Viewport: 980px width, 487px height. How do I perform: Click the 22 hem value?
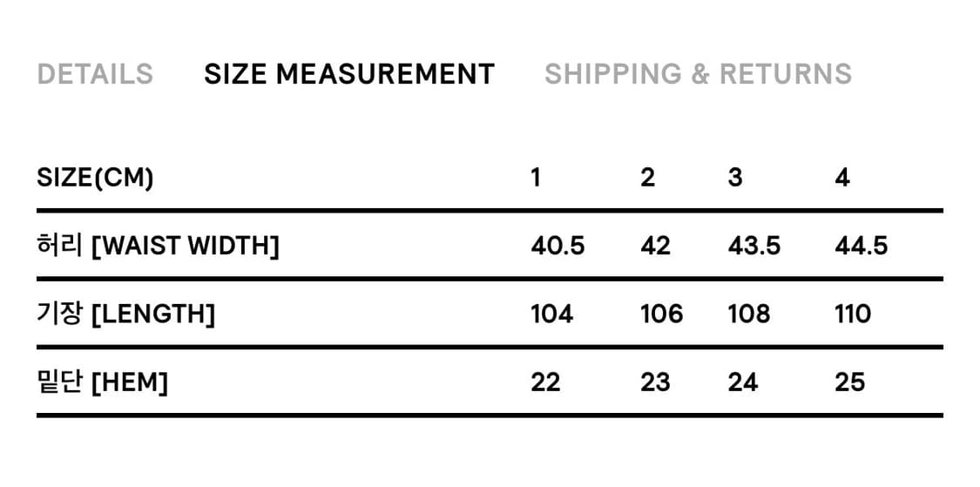tap(545, 382)
